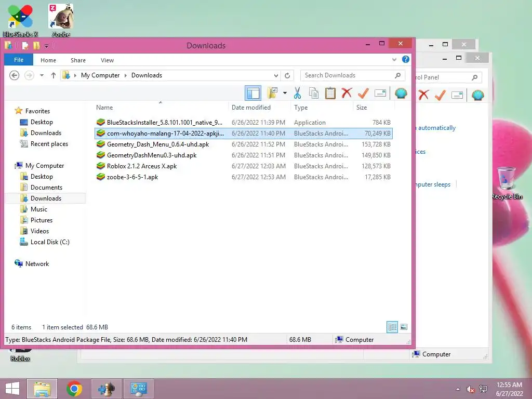Expand the ribbon with the chevron
Screen dimensions: 532x399
(394, 60)
